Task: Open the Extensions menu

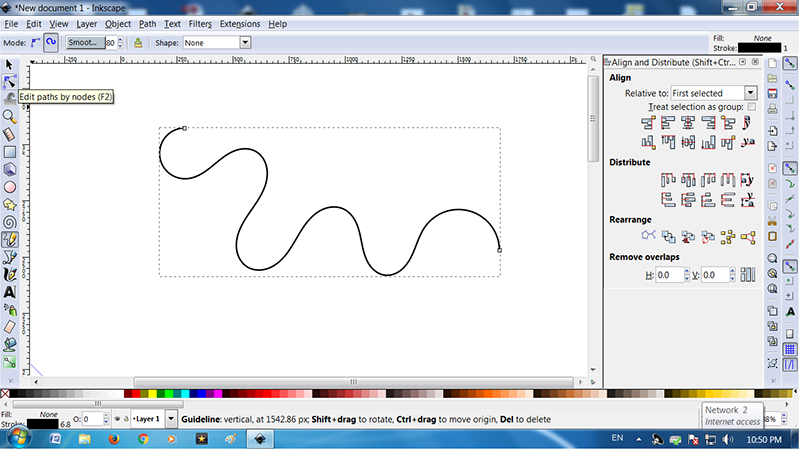Action: click(240, 24)
